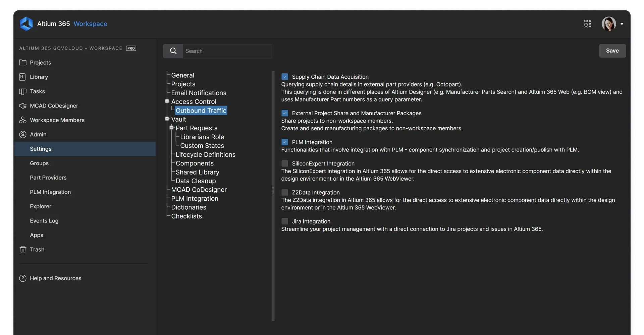644x335 pixels.
Task: Uncheck External Project Share and Manufacturer Packages
Action: (x=285, y=113)
